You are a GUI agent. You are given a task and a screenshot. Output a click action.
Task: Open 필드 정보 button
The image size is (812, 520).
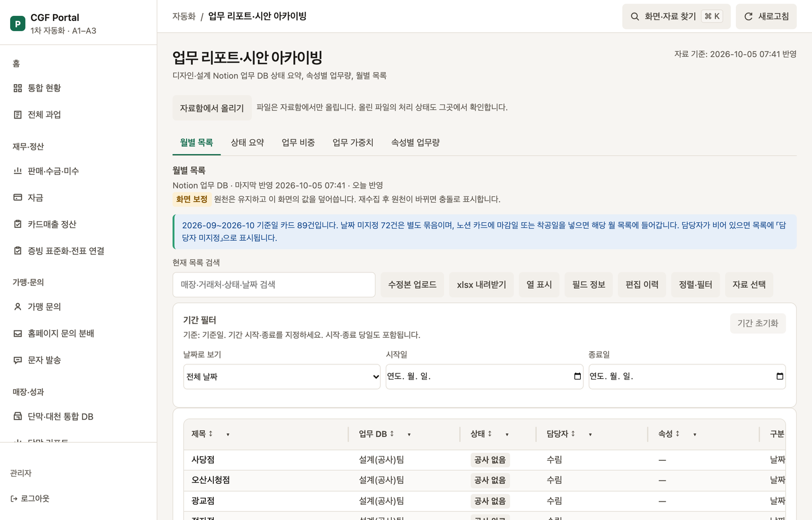(x=589, y=285)
